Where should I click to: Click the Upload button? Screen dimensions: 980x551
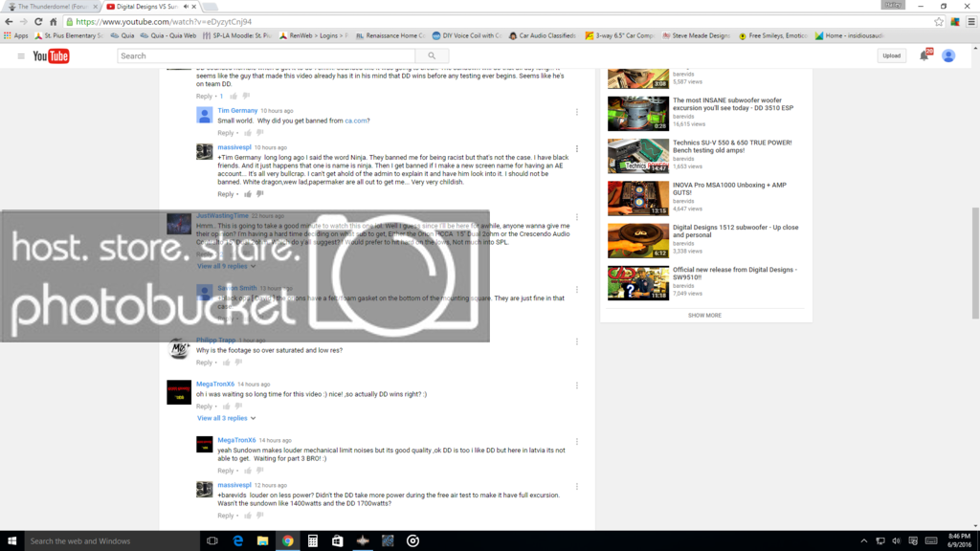pos(891,56)
